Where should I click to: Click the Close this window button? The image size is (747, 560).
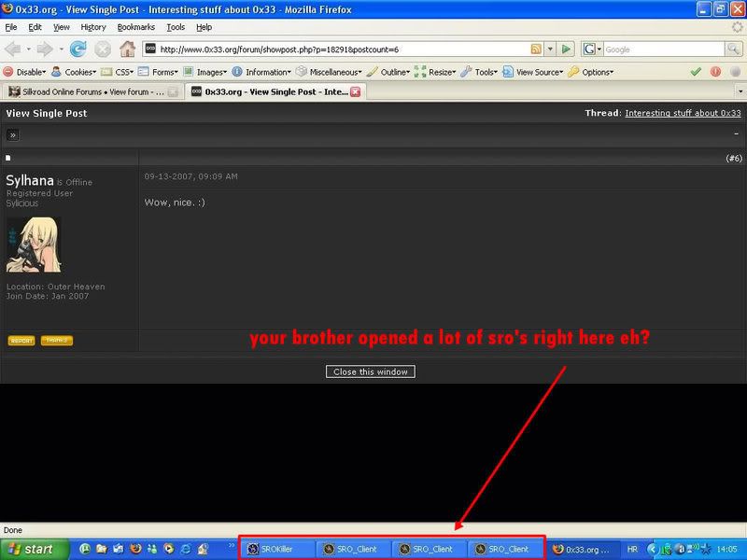[371, 371]
